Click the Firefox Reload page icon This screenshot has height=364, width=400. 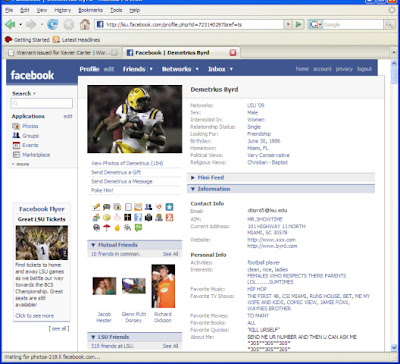[x=53, y=24]
